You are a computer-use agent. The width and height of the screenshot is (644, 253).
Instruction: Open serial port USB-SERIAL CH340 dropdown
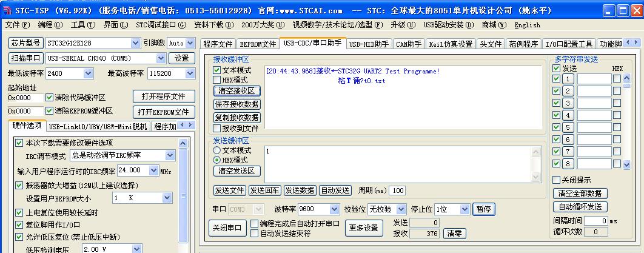pyautogui.click(x=161, y=58)
